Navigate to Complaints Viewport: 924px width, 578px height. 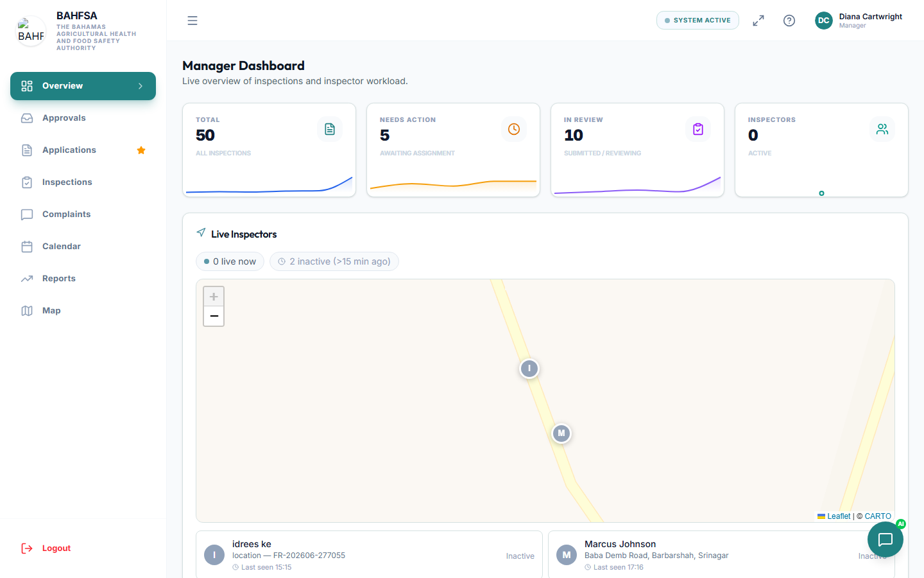pos(83,215)
